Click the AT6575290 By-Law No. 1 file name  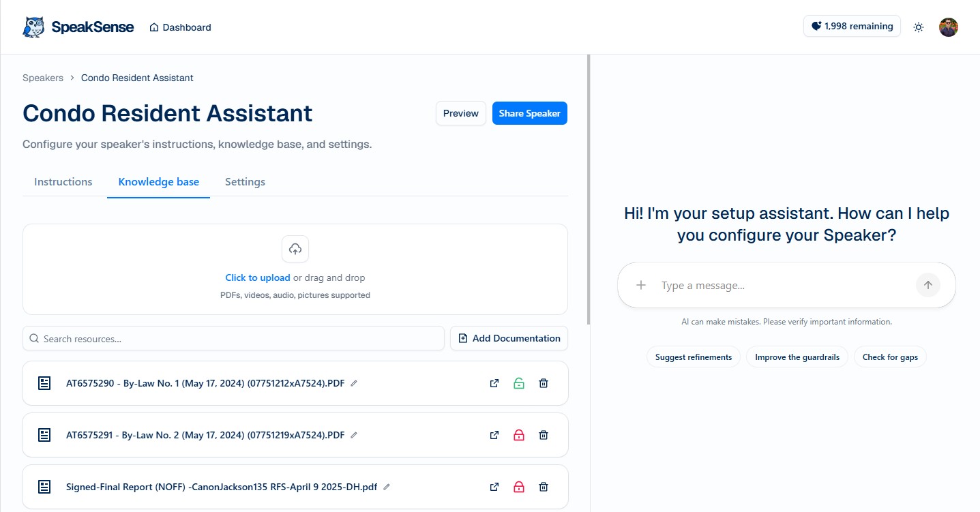point(205,383)
